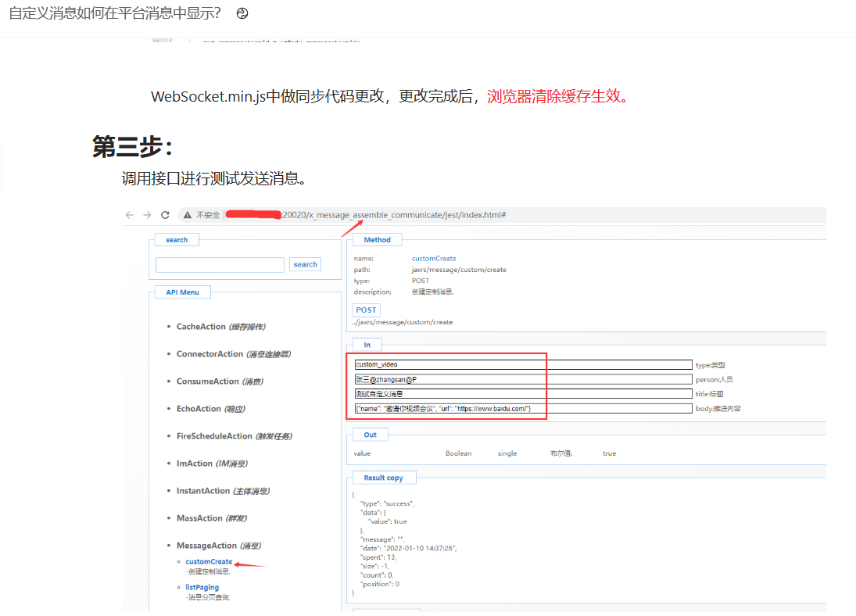
Task: Click the Result copy label
Action: (x=384, y=478)
